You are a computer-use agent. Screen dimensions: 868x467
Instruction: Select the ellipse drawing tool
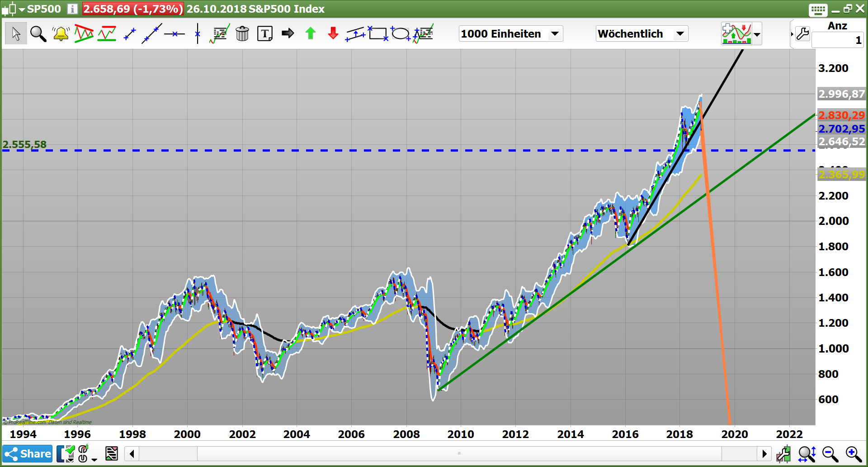pyautogui.click(x=401, y=33)
